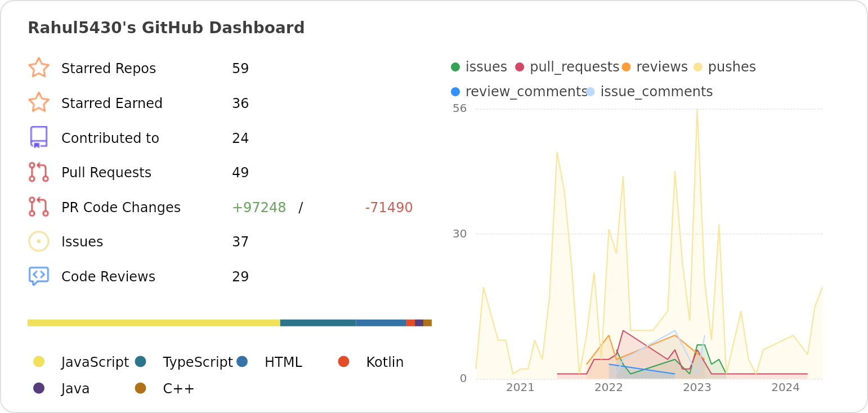Click the TypeScript language label
This screenshot has width=868, height=413.
pyautogui.click(x=198, y=362)
